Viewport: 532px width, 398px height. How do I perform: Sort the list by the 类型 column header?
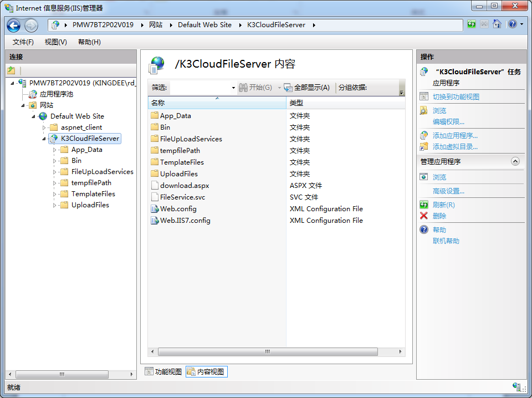[345, 103]
